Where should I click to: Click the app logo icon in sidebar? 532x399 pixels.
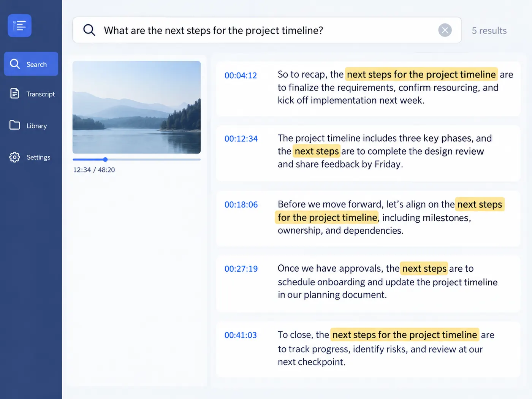[19, 25]
